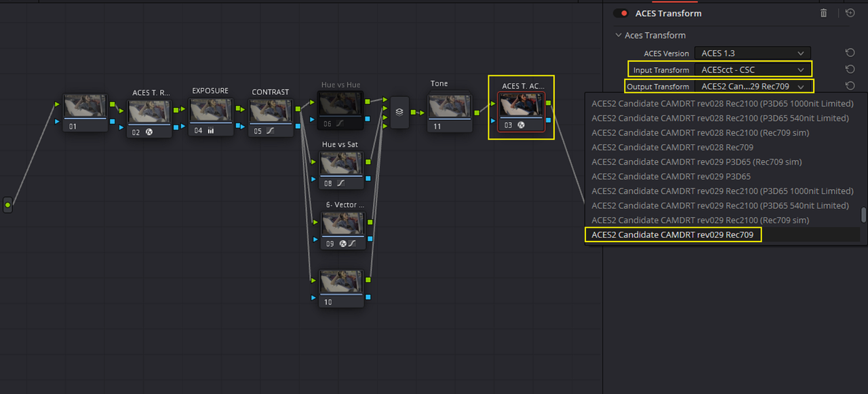Choose ACES2 Candidate CAMDRT rev029 Rec709

coord(722,235)
